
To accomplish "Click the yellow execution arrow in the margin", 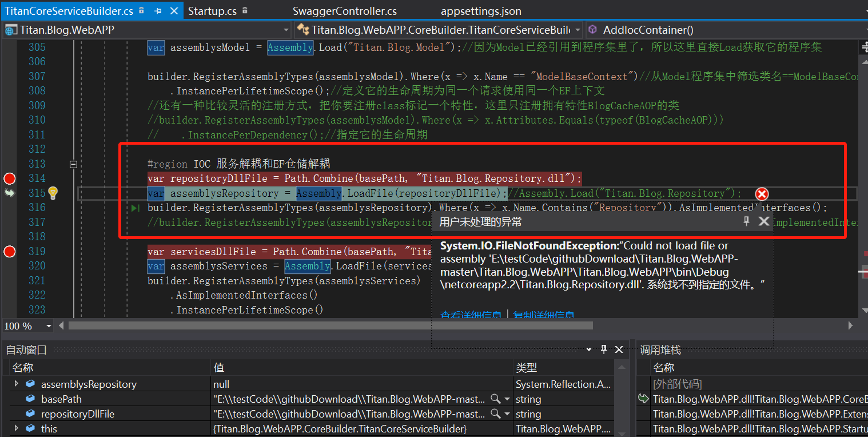I will [x=9, y=193].
